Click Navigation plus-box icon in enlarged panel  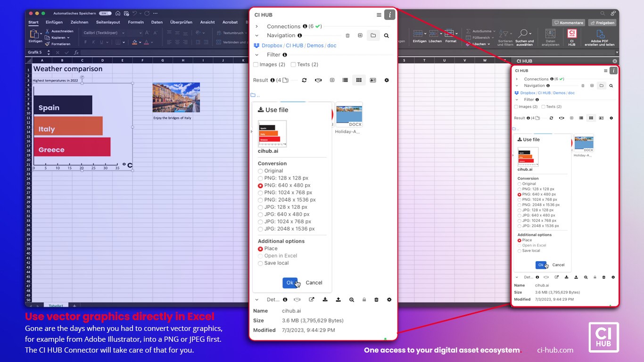point(360,35)
